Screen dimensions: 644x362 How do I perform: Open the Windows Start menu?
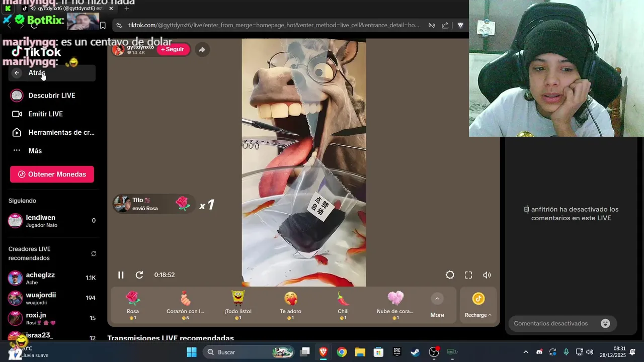tap(192, 352)
